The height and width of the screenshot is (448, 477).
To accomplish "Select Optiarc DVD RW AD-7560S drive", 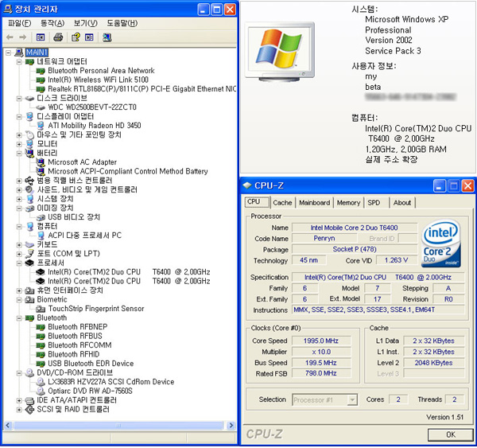I will pyautogui.click(x=90, y=391).
